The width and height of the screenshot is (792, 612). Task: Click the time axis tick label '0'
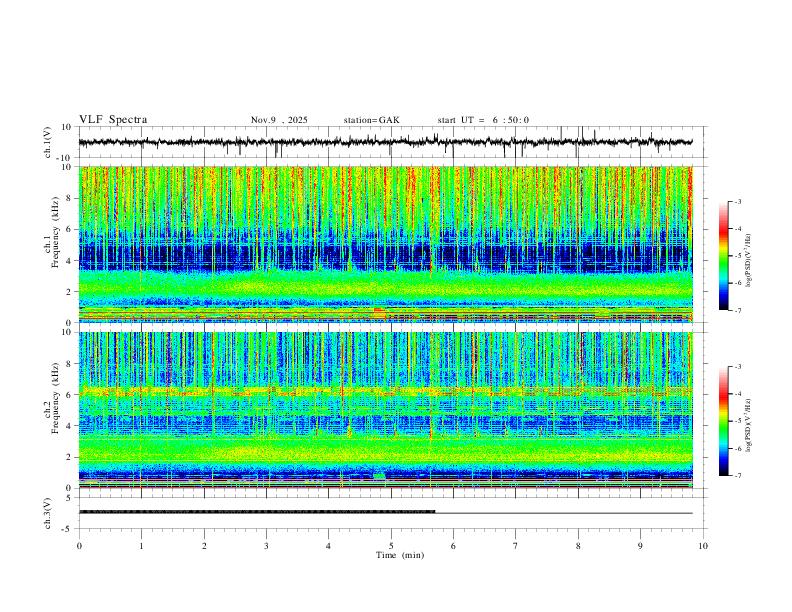point(79,546)
